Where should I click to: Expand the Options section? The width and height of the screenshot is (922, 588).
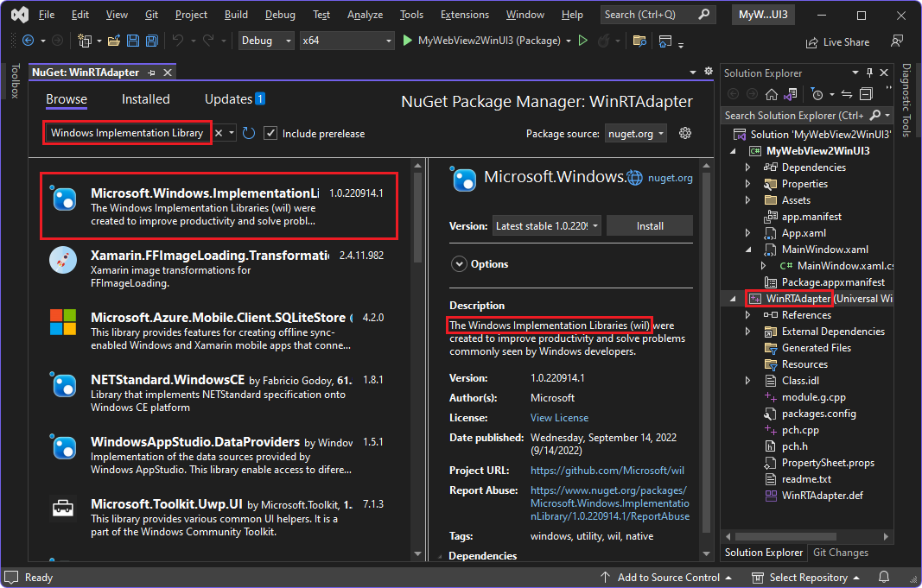pyautogui.click(x=458, y=264)
